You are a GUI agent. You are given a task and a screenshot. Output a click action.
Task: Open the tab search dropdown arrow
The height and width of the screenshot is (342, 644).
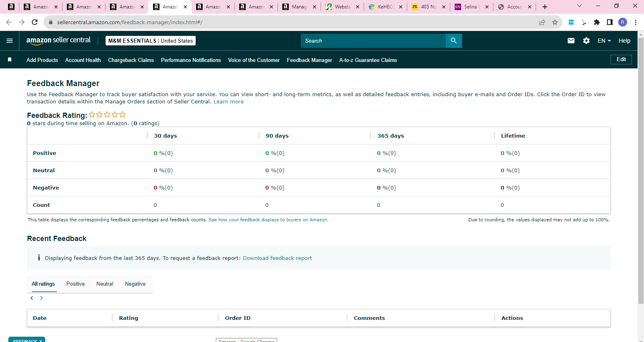tap(580, 6)
